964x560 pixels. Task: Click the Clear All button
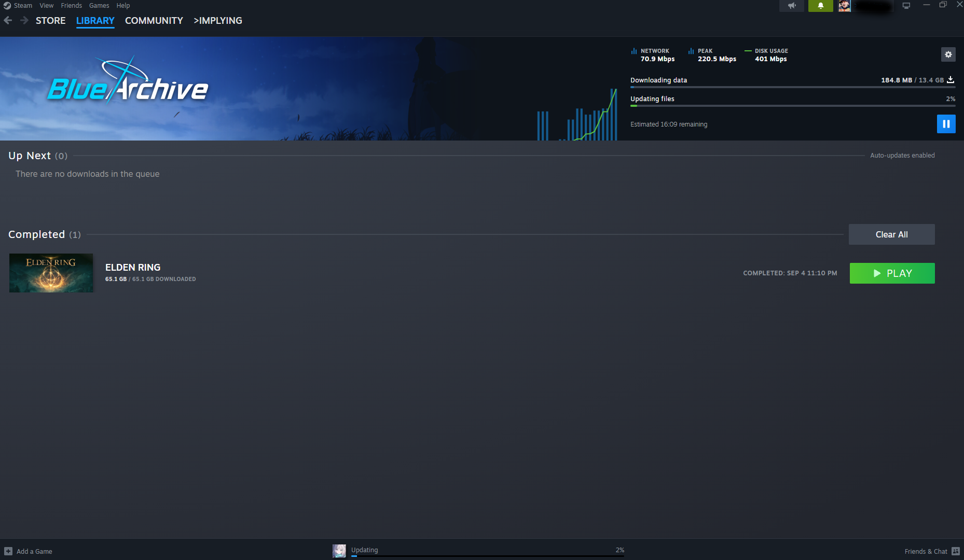click(x=891, y=234)
